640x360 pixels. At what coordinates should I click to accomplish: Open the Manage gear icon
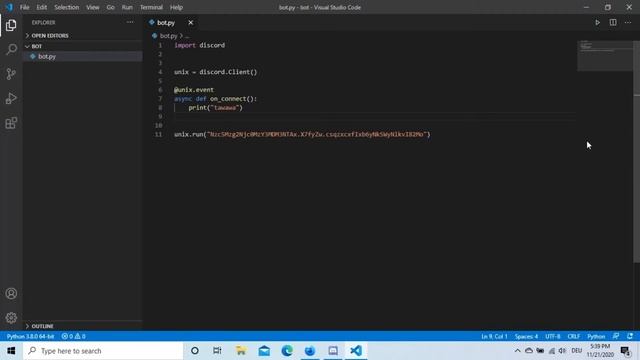coord(11,318)
